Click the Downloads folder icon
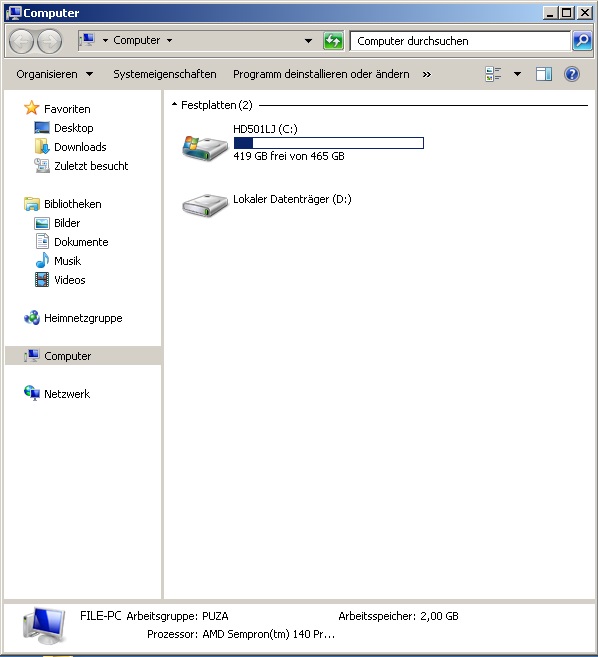The width and height of the screenshot is (598, 657). [x=42, y=146]
